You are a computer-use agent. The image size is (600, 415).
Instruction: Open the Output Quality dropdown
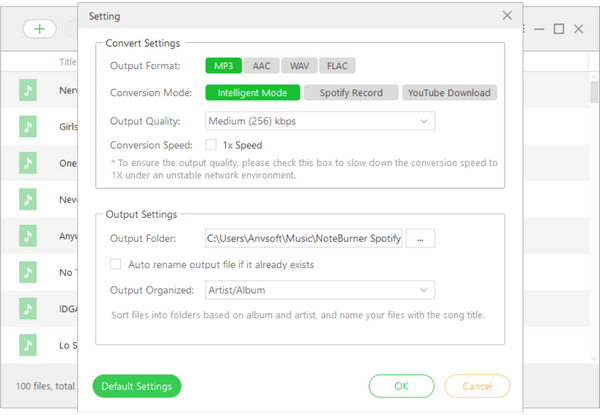[320, 121]
